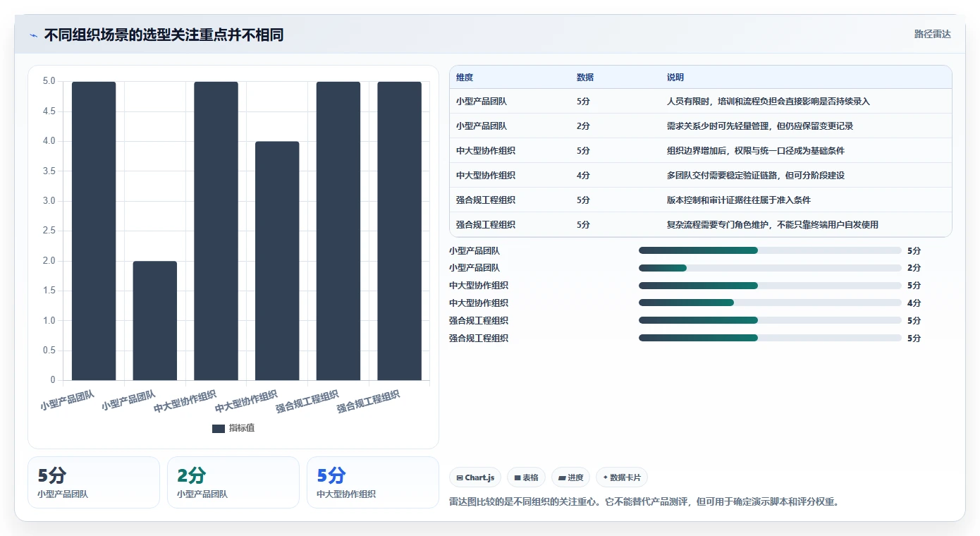Click the footer note starting with 雷达图比较的是
Screen dimensions: 980x536
pyautogui.click(x=644, y=502)
